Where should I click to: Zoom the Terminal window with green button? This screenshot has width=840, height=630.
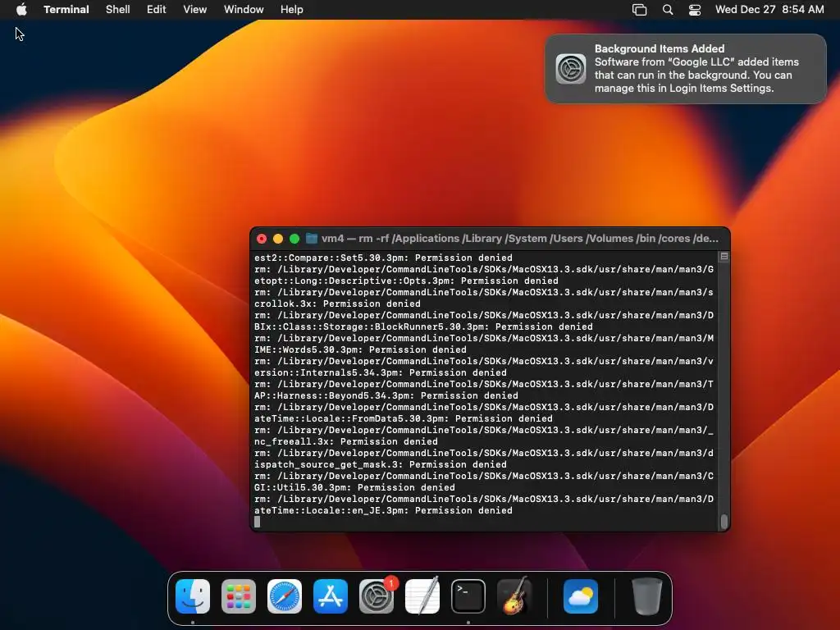point(294,239)
